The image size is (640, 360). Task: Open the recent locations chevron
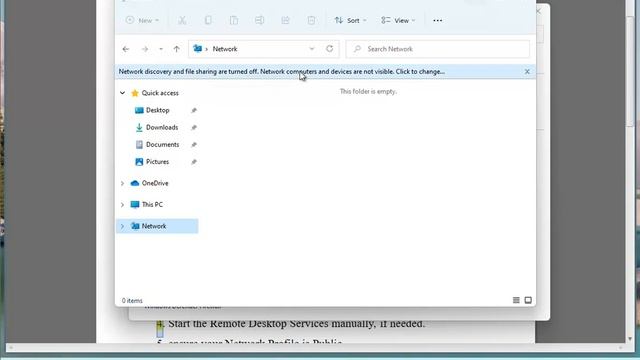click(161, 49)
